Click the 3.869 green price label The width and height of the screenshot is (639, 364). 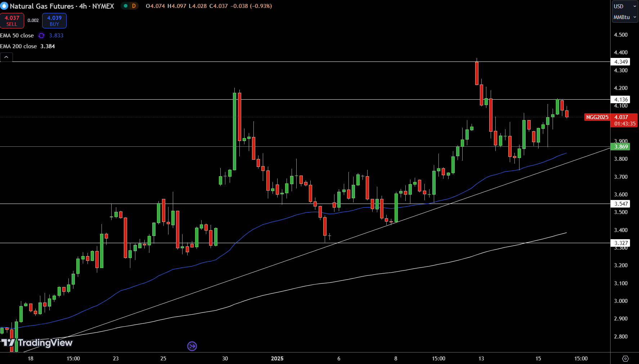click(621, 146)
